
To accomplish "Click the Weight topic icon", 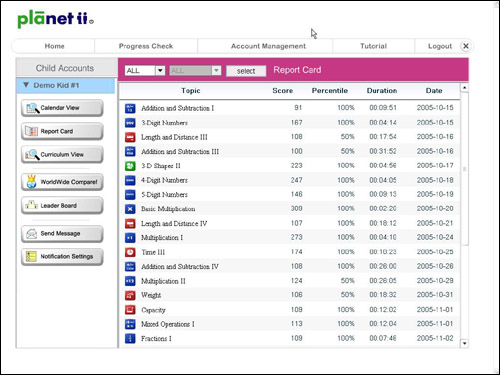I will click(x=130, y=295).
